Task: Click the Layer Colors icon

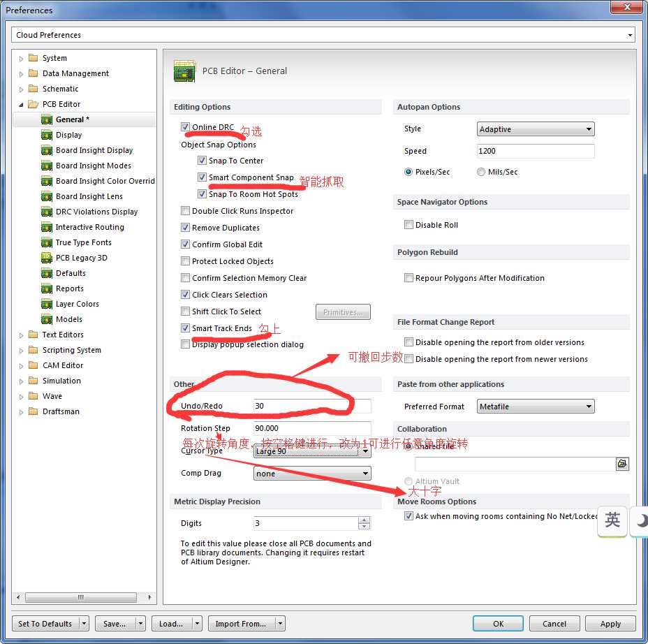Action: [x=46, y=304]
